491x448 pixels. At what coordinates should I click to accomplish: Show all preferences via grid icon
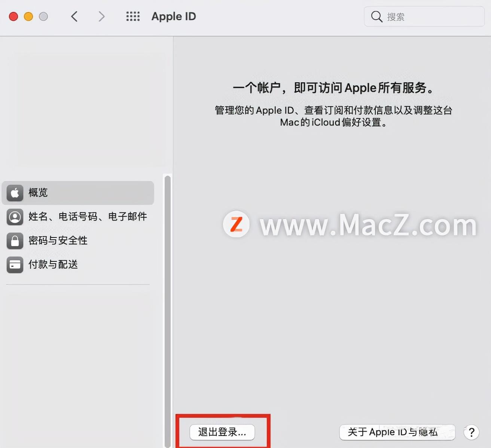(x=133, y=16)
